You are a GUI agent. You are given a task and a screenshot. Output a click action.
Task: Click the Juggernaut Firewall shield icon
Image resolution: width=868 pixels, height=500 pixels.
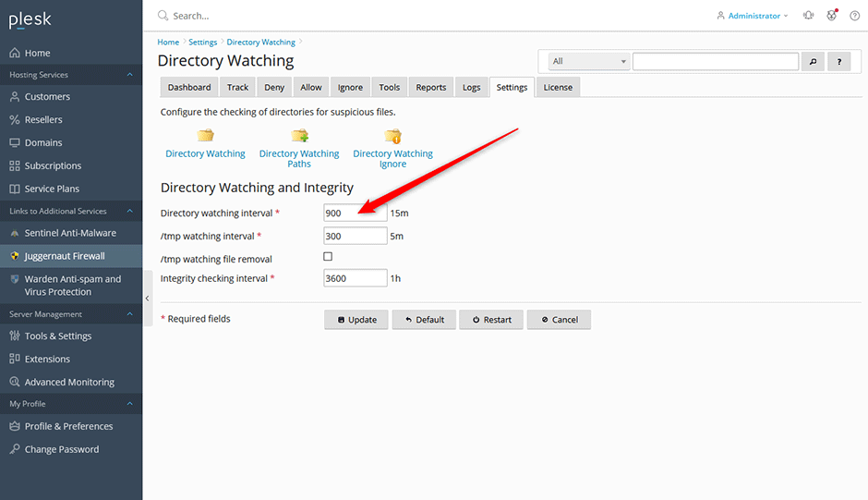15,256
